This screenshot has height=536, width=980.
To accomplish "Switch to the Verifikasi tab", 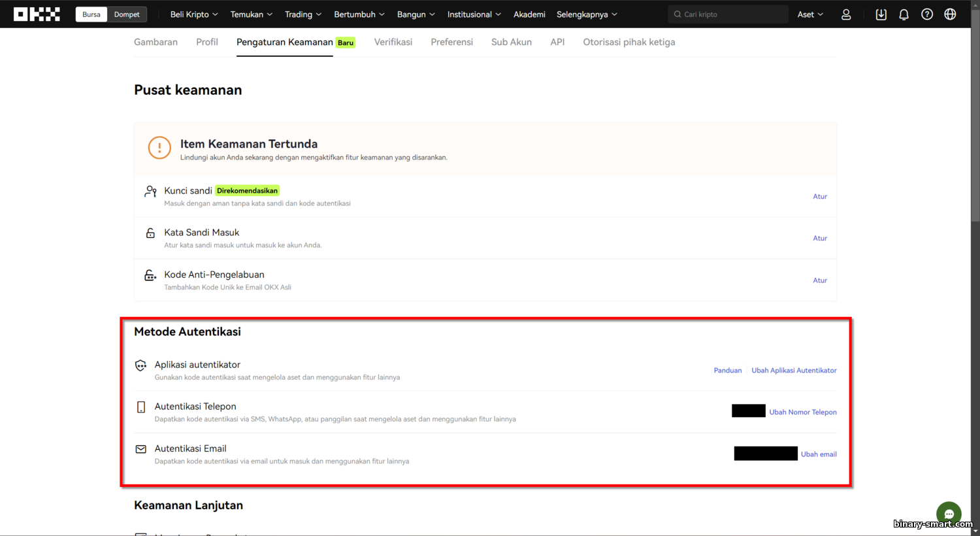I will [393, 42].
